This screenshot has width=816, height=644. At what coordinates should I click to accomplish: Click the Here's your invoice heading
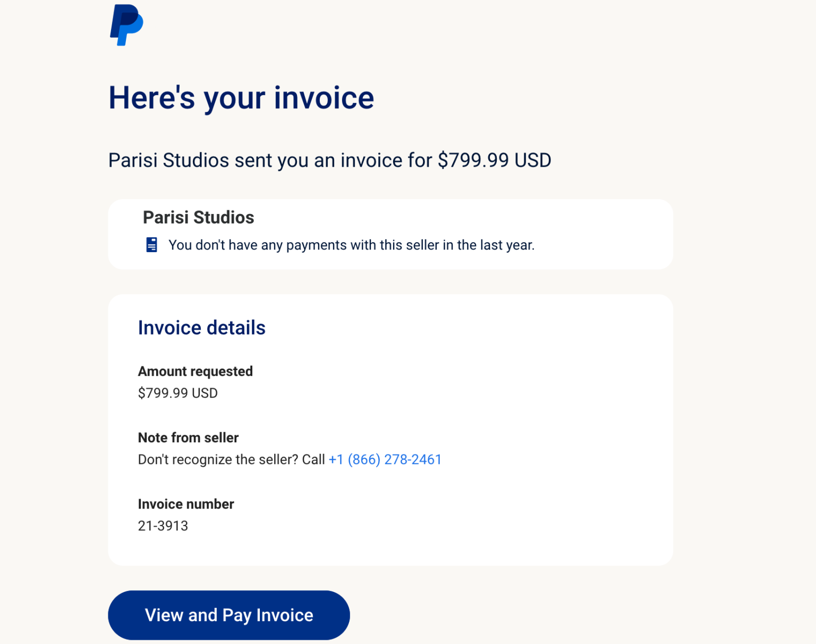pyautogui.click(x=241, y=98)
